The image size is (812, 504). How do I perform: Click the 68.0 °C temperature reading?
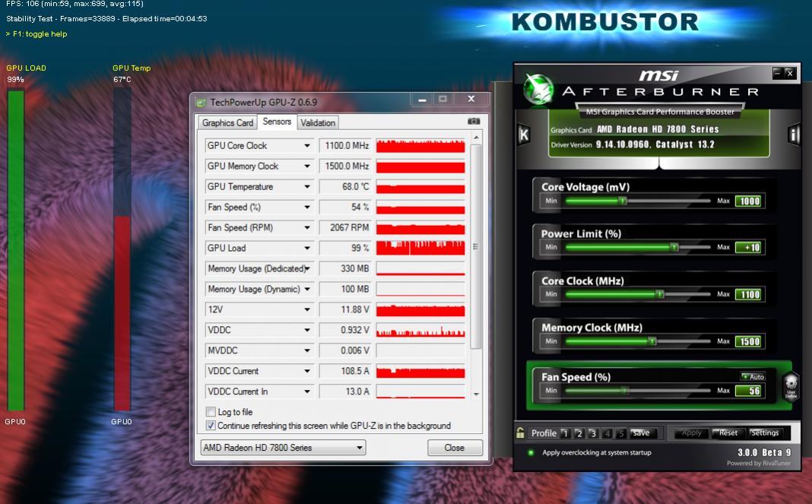[x=345, y=186]
